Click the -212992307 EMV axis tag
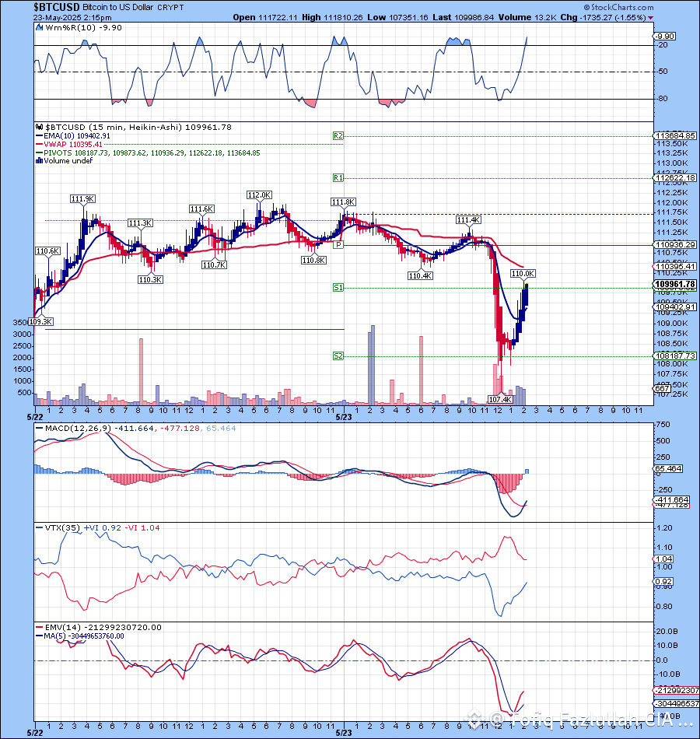 tap(677, 691)
